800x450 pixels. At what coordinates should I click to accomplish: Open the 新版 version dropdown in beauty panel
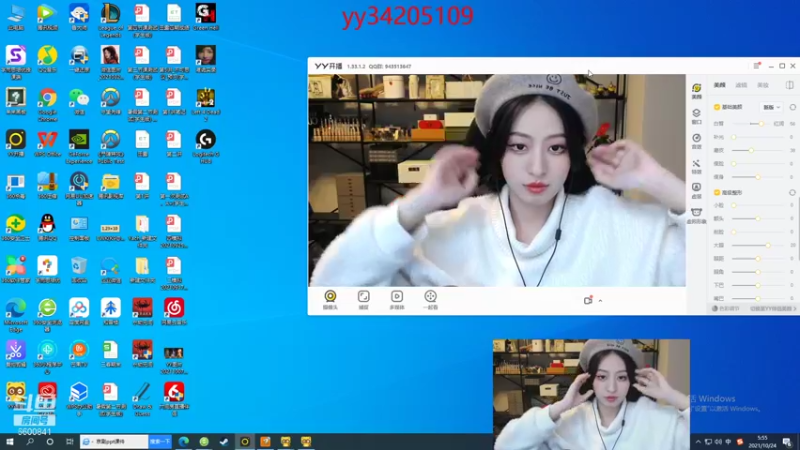point(771,107)
